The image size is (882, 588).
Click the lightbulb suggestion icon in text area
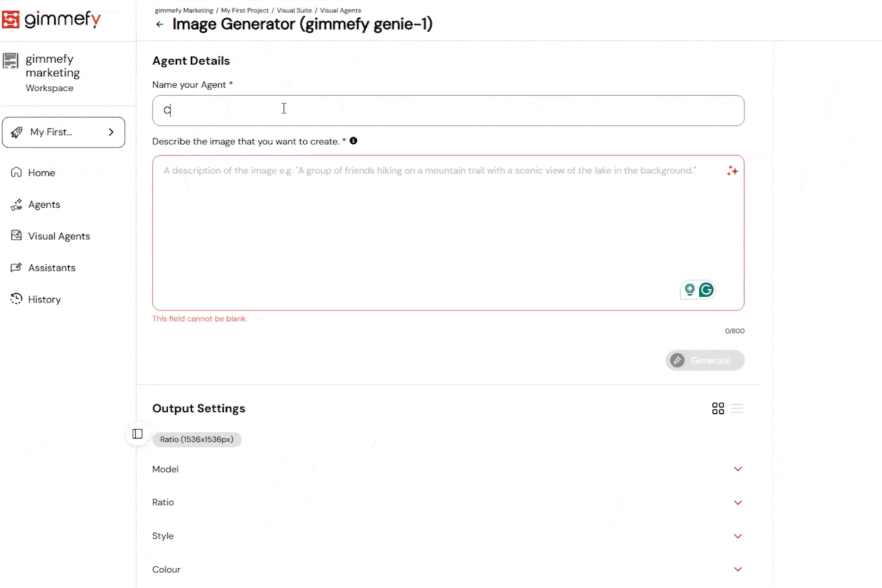coord(690,290)
